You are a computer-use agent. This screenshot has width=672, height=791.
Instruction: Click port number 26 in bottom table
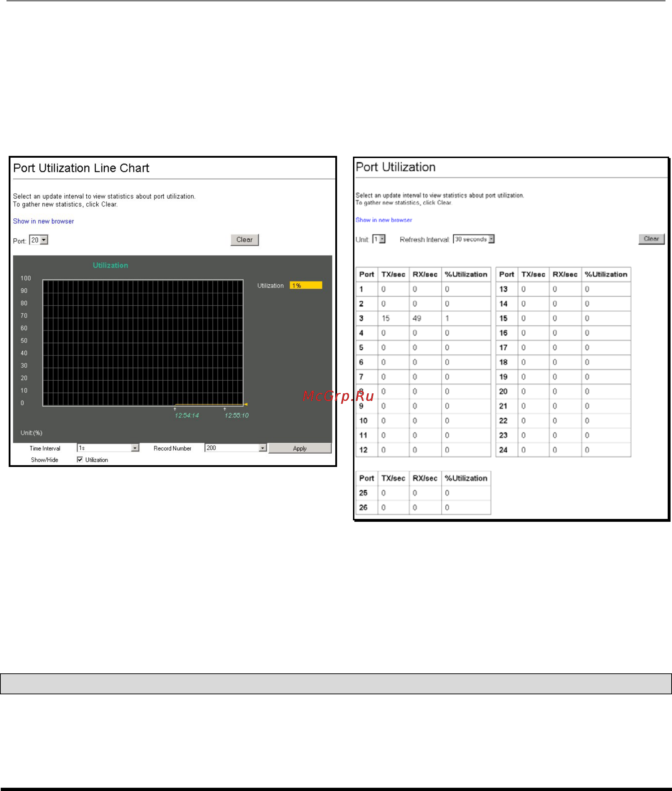(363, 507)
